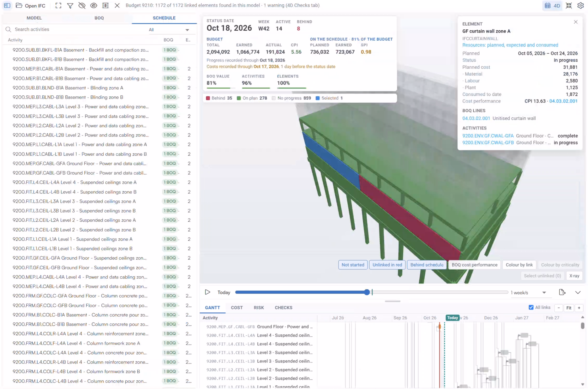Screen dimensions: 588x389
Task: Toggle BOQ cost performance colouring
Action: [474, 265]
